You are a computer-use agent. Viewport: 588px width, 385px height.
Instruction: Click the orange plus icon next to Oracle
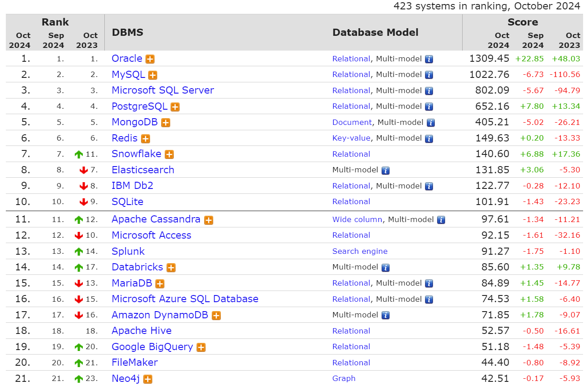150,59
